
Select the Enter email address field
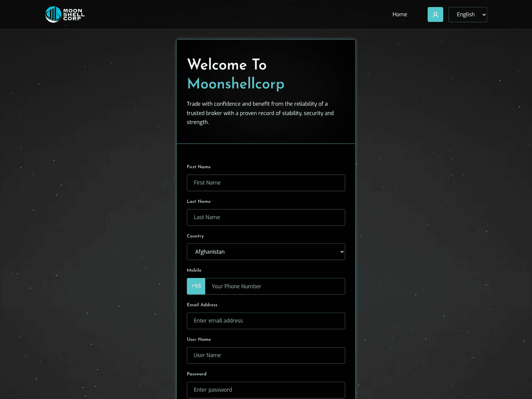(x=266, y=321)
